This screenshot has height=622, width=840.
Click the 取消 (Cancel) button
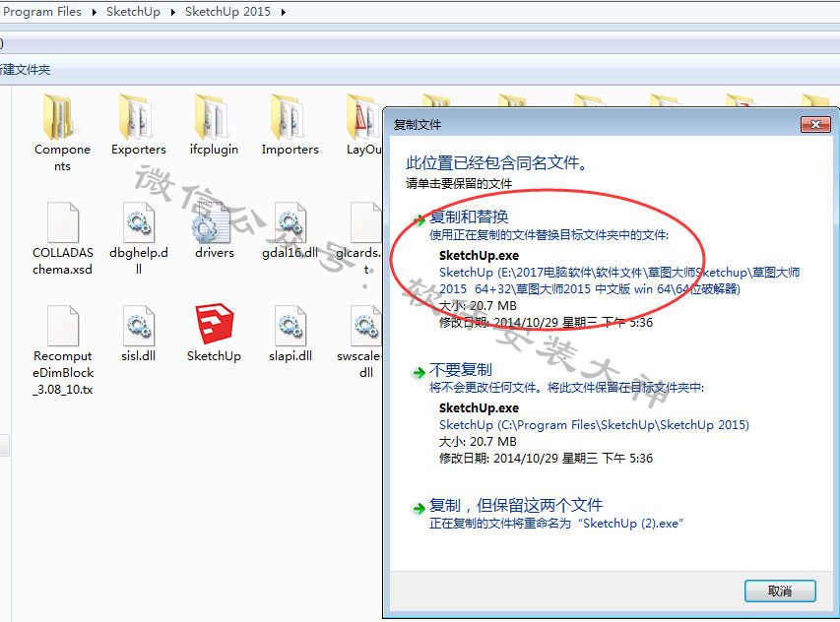pos(780,591)
